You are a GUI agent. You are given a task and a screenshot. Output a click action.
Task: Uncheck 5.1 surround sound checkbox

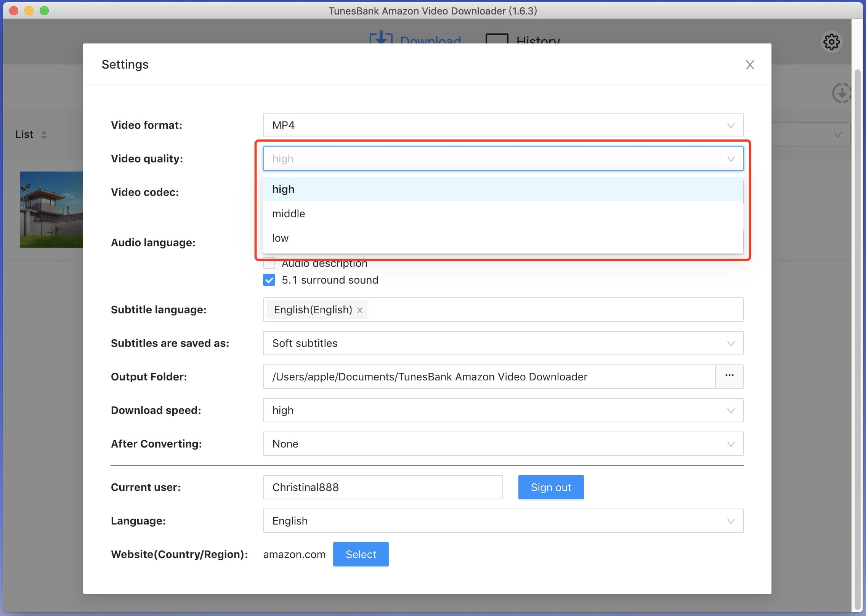[x=269, y=280]
